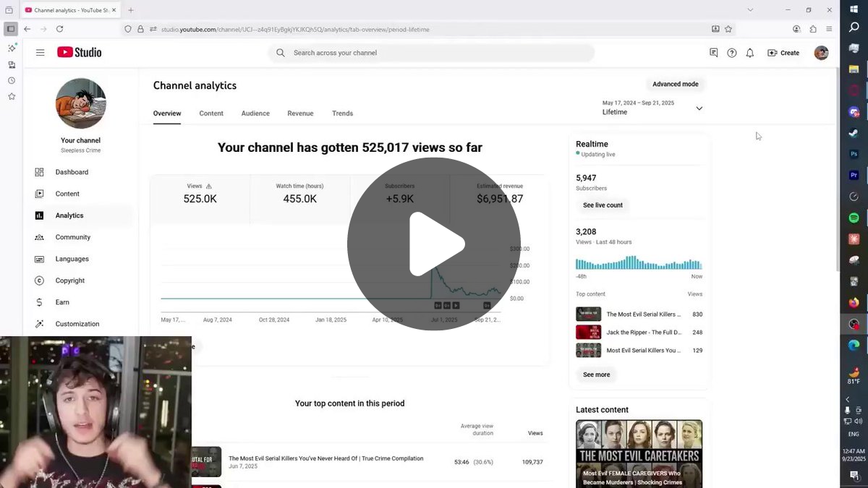Open Spotify from the Windows taskbar
868x488 pixels.
[854, 218]
